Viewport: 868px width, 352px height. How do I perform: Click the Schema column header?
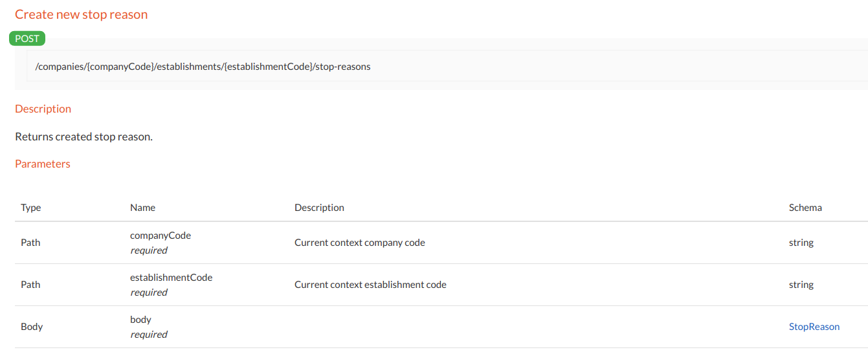pos(805,208)
